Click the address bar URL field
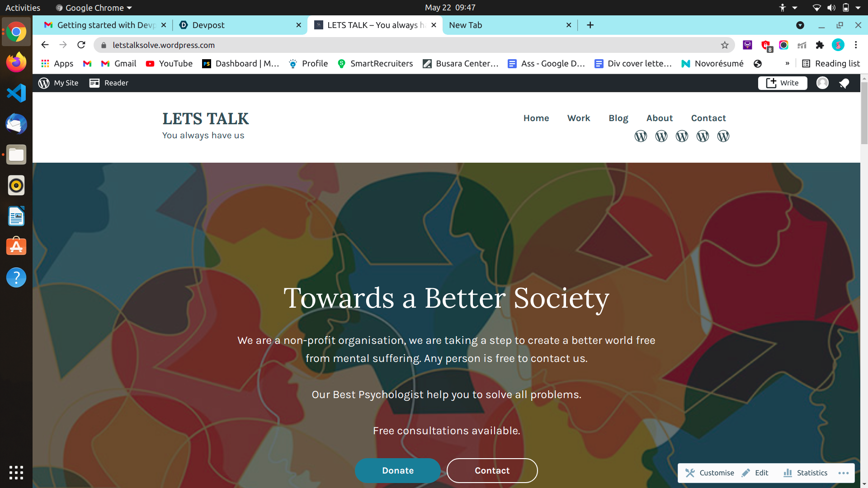This screenshot has width=868, height=488. [x=407, y=45]
